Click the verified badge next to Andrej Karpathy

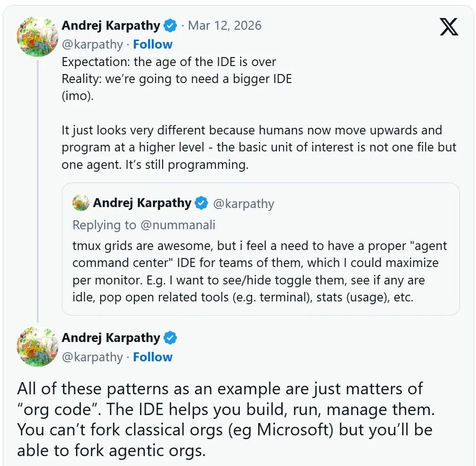tap(170, 25)
